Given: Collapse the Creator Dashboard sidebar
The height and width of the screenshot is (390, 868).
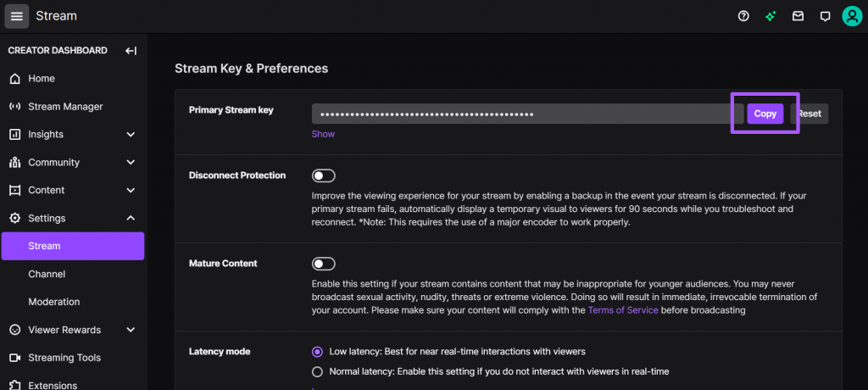Looking at the screenshot, I should tap(131, 50).
